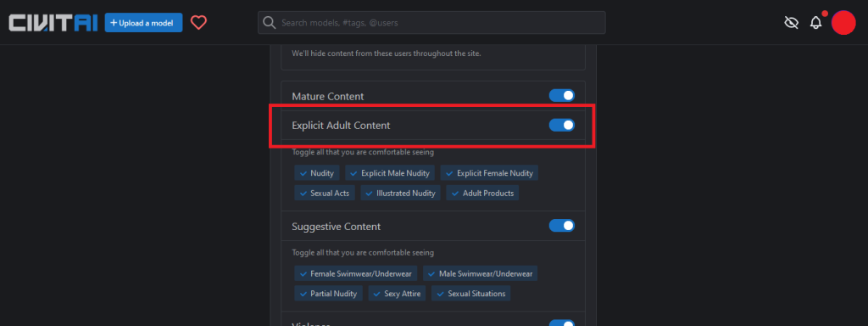868x326 pixels.
Task: Deselect the Explicit Female Nudity chip
Action: point(489,173)
